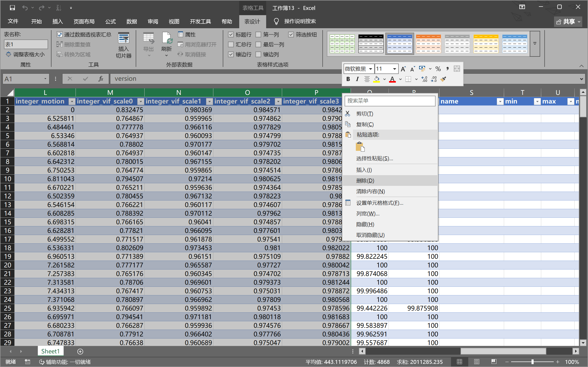This screenshot has height=367, width=588.
Task: Open filter dropdown for integer_vif_scale0 column
Action: [140, 101]
